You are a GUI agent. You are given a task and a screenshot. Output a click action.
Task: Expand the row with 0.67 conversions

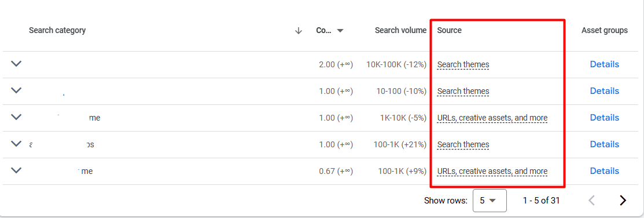(x=16, y=170)
